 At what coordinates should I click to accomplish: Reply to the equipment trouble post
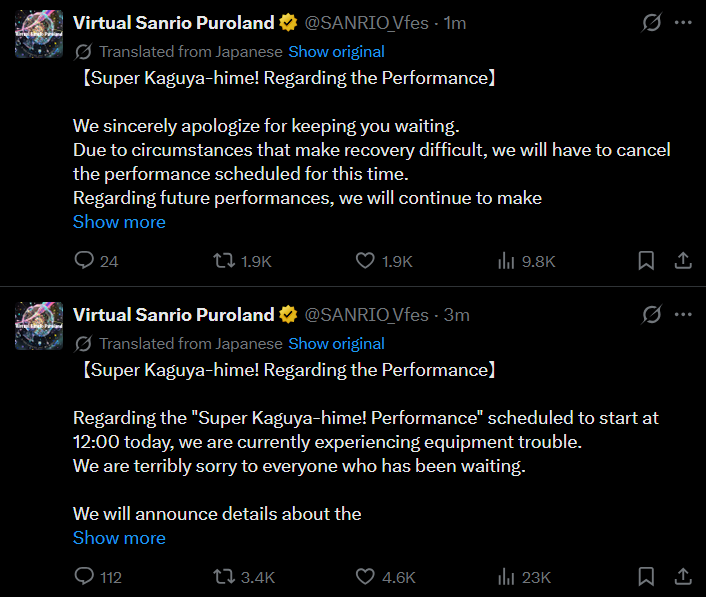coord(84,577)
